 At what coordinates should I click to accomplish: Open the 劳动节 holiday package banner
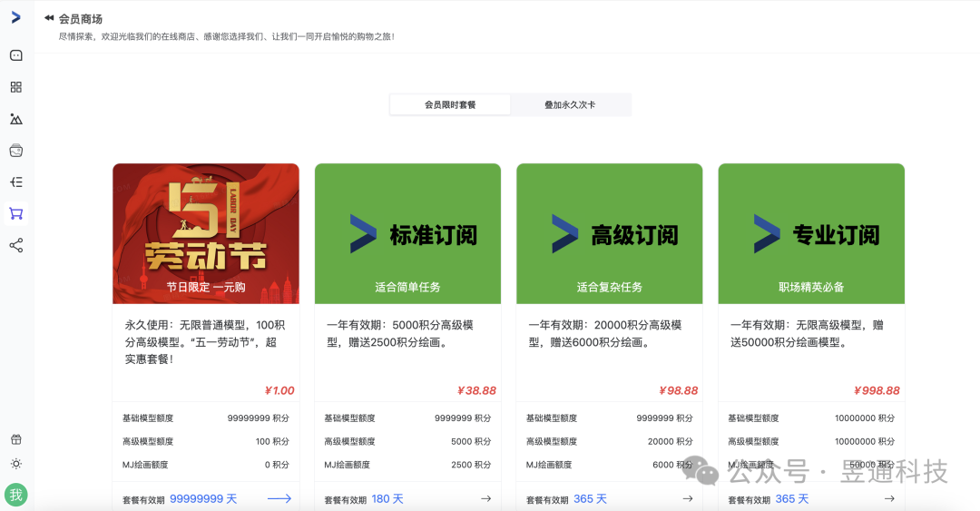coord(206,234)
